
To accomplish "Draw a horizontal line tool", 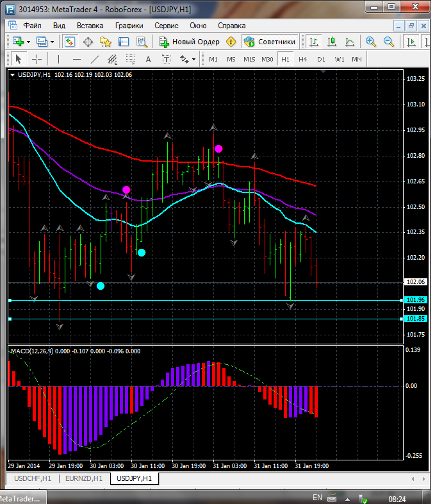I will 76,59.
